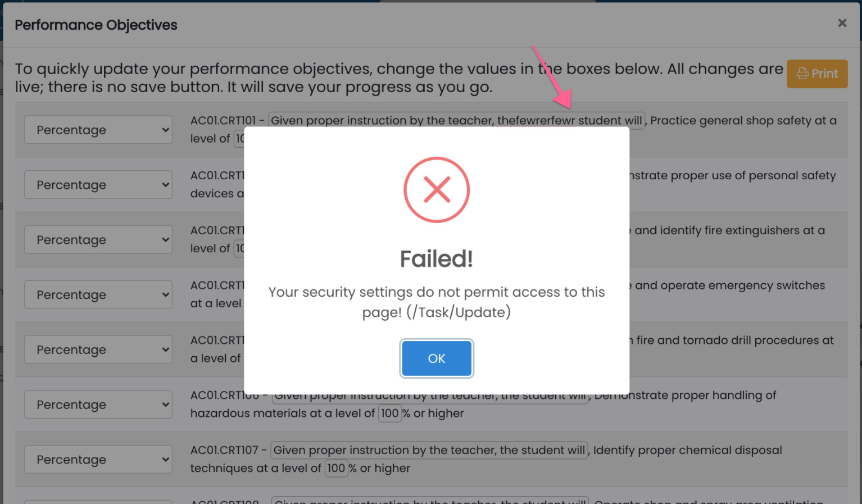Expand Percentage dropdown for emergency switches objective
Viewport: 862px width, 504px height.
[98, 295]
